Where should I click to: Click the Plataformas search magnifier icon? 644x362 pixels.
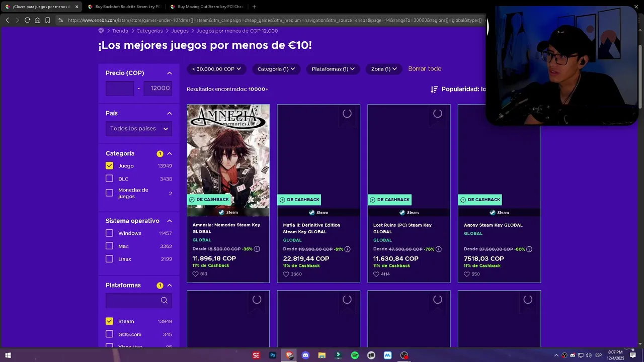pyautogui.click(x=164, y=300)
